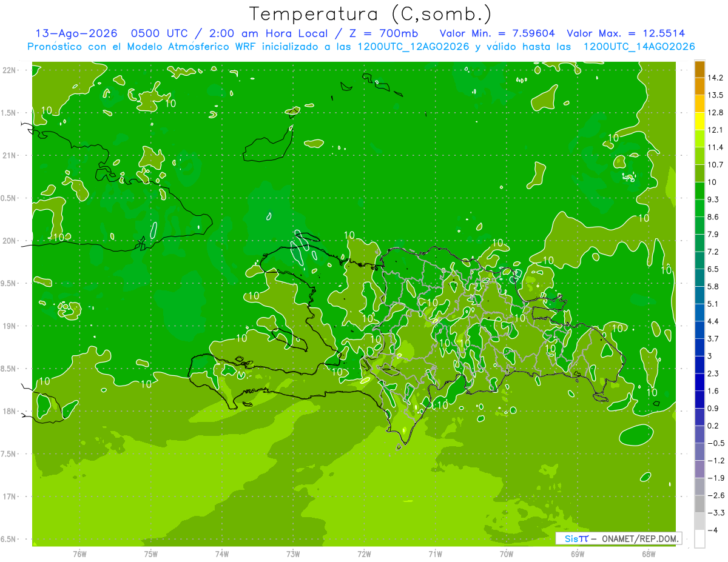This screenshot has height=562, width=728.
Task: Click the "5.1" value on the color scale
Action: 713,304
